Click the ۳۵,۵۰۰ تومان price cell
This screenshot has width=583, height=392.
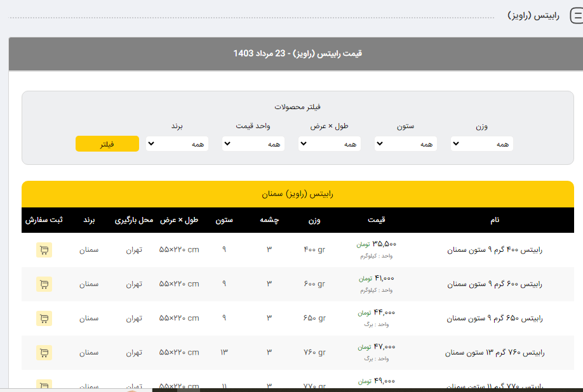coord(377,244)
